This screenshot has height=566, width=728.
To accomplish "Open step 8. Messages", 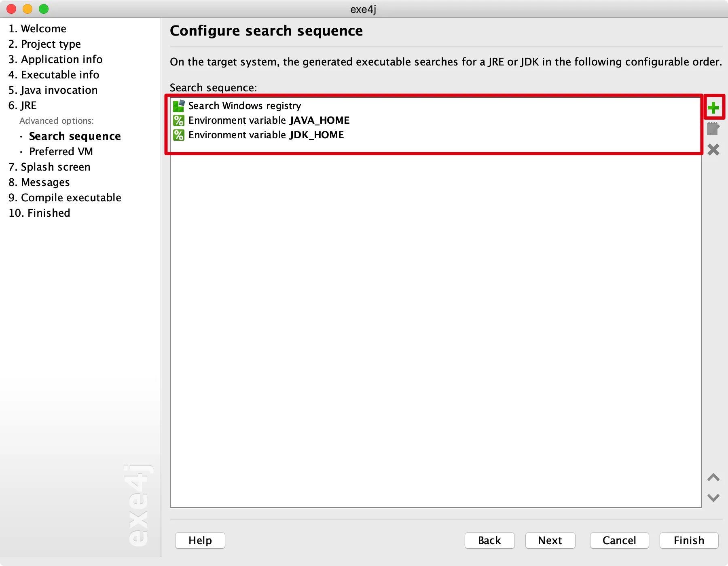I will click(39, 182).
